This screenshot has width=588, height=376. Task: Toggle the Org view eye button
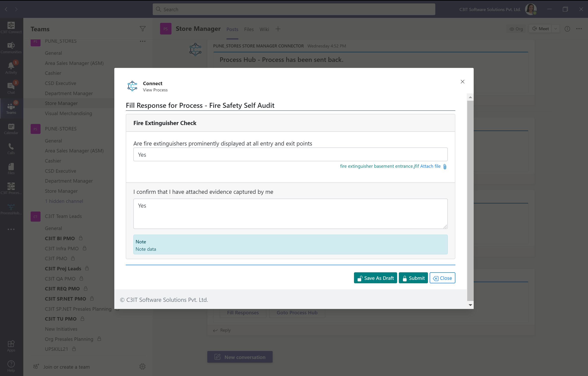[516, 29]
